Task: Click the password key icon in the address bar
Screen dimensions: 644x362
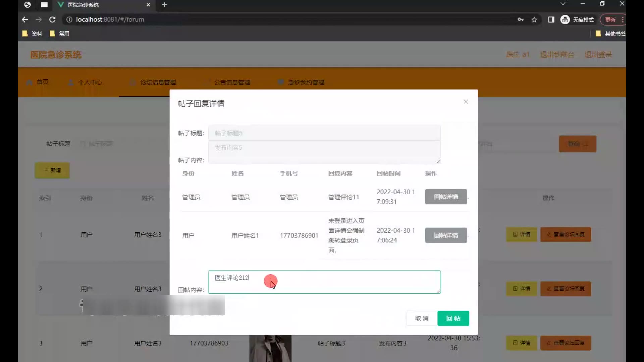Action: click(x=520, y=20)
